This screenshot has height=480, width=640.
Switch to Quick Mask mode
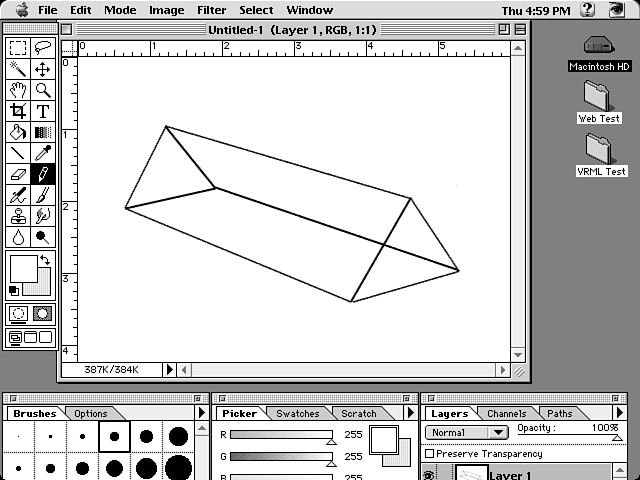coord(43,314)
